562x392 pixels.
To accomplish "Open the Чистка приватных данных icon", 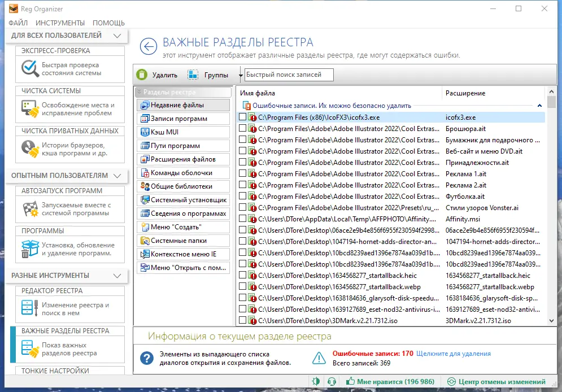I will click(30, 149).
